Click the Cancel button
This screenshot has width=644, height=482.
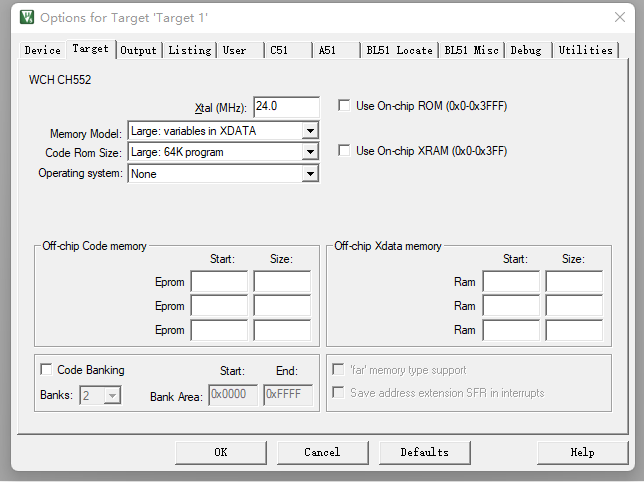[x=322, y=452]
